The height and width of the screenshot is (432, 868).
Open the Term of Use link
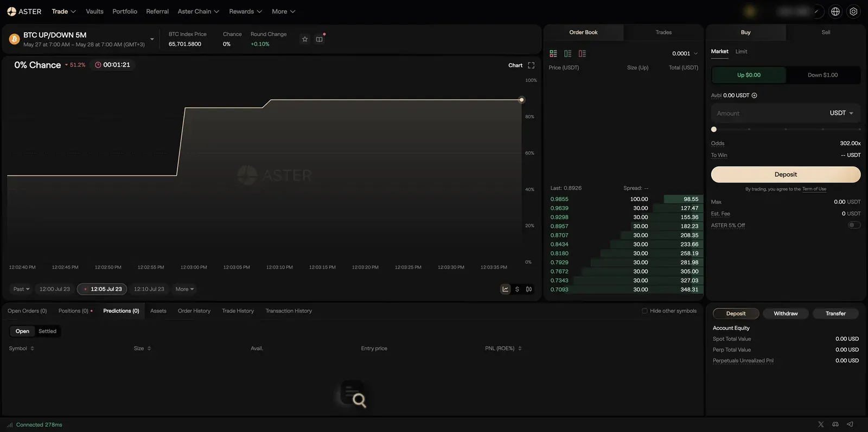[x=814, y=189]
